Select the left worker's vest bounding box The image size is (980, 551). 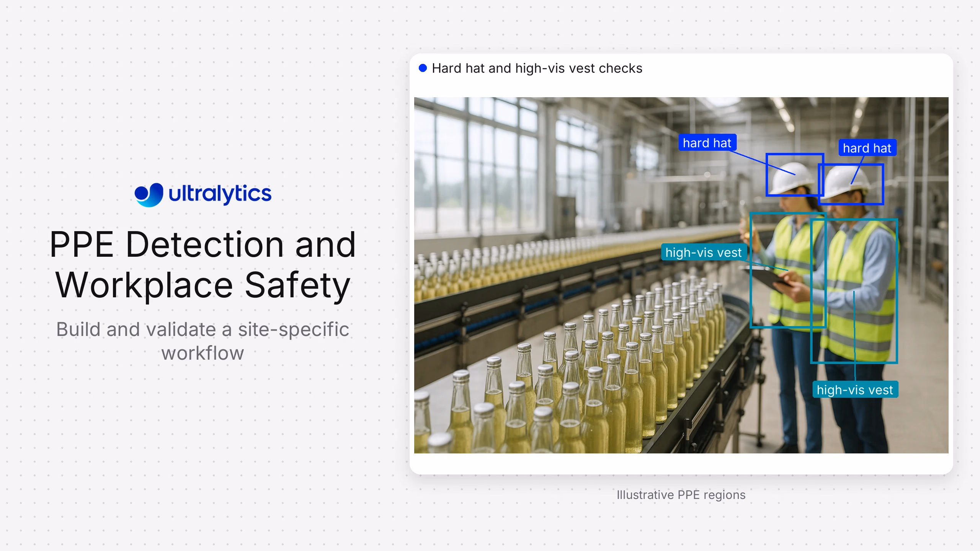788,270
